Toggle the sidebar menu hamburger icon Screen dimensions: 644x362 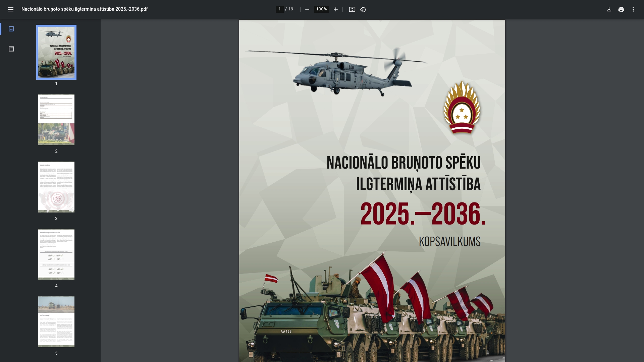point(11,9)
